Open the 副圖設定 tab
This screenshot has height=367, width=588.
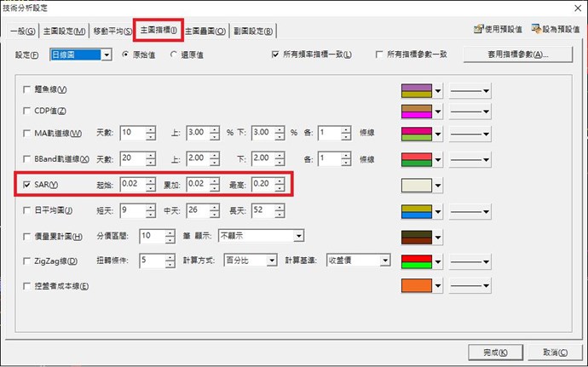(253, 32)
